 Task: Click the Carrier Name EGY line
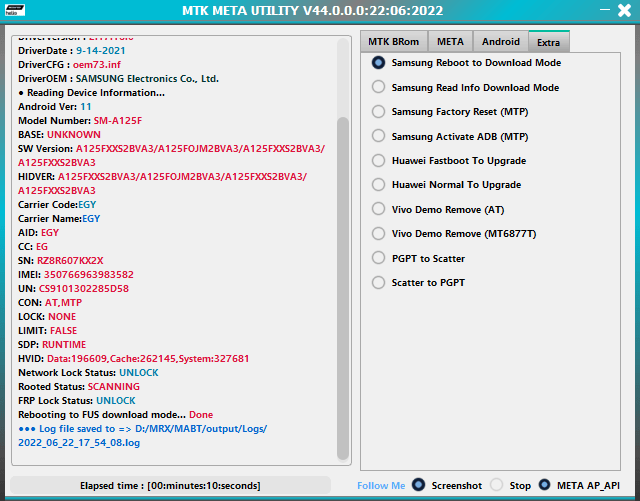(59, 219)
